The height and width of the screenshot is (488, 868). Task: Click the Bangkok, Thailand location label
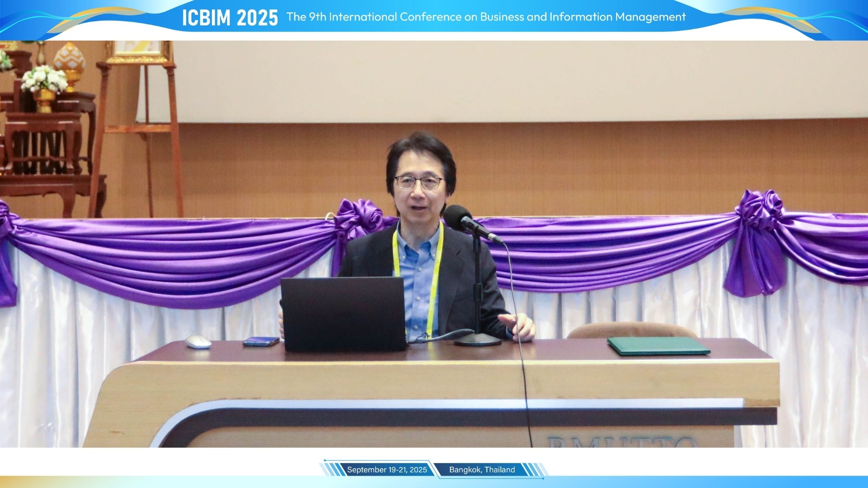click(482, 469)
